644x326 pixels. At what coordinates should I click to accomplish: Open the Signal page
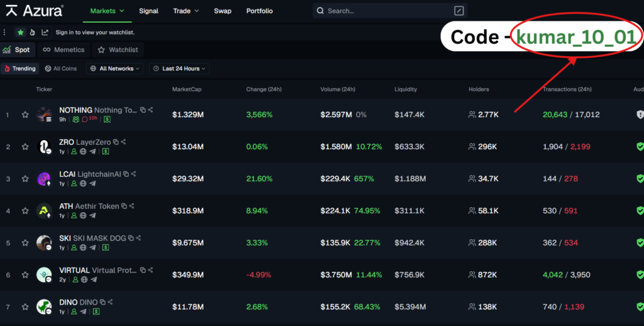[148, 11]
